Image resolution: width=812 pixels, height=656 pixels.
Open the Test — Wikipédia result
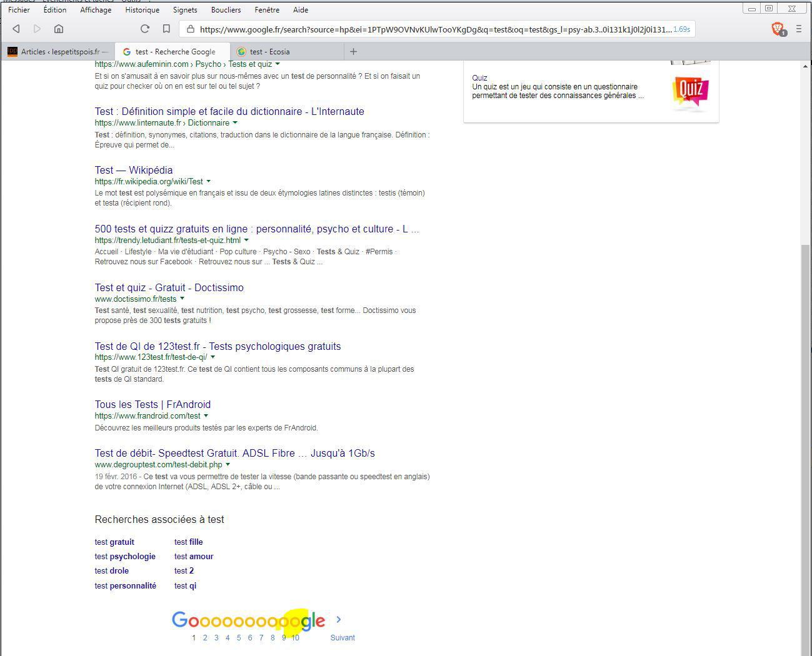coord(134,170)
